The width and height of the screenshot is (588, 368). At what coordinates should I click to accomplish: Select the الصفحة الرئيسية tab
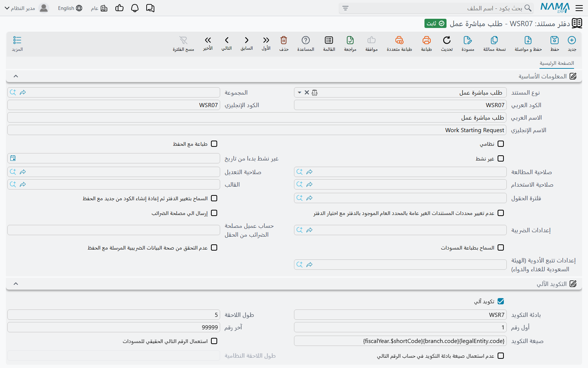[557, 63]
